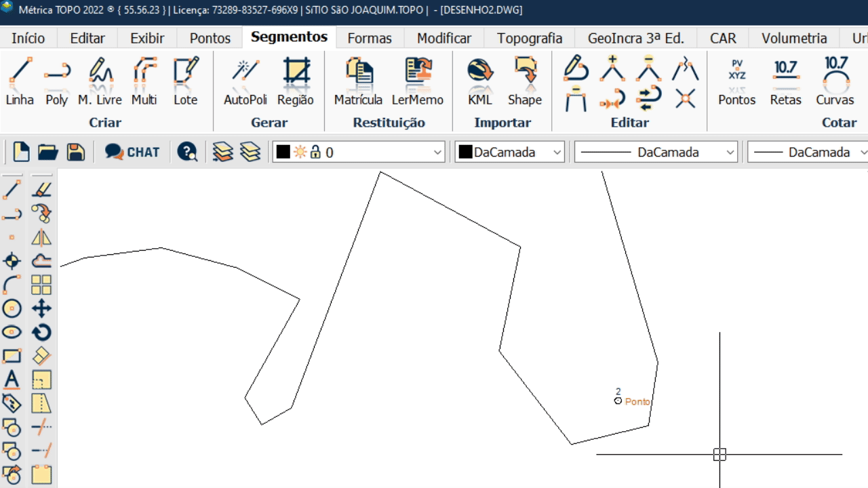Click the Lote creation tool

tap(185, 81)
